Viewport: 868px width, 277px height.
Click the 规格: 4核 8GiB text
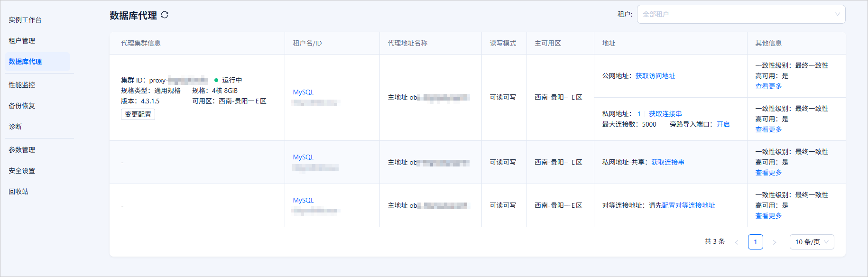215,91
